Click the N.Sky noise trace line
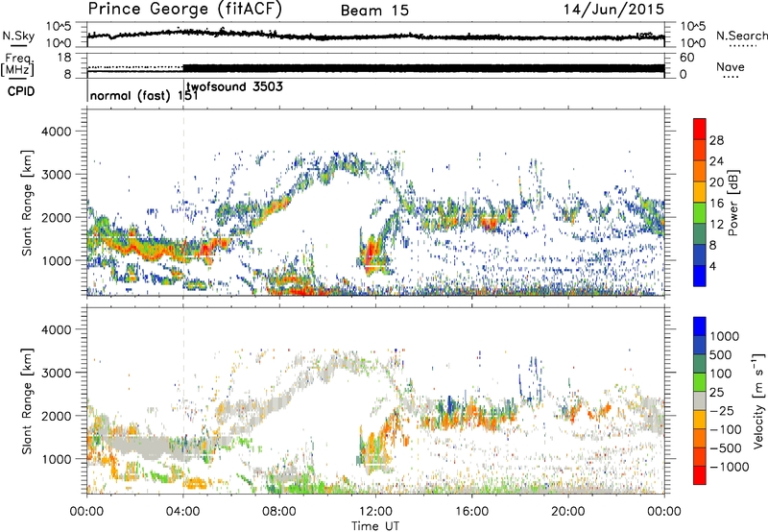Viewport: 768px width, 532px height. pos(375,36)
